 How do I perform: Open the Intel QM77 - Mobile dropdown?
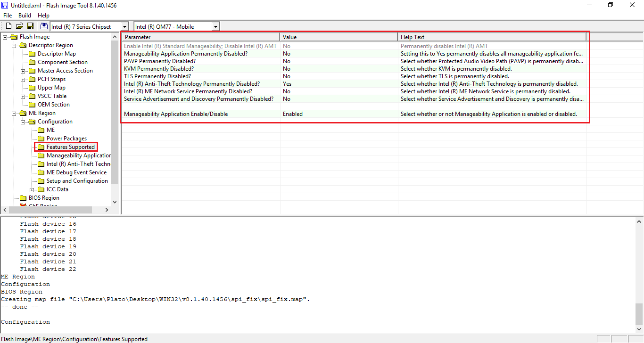click(215, 27)
